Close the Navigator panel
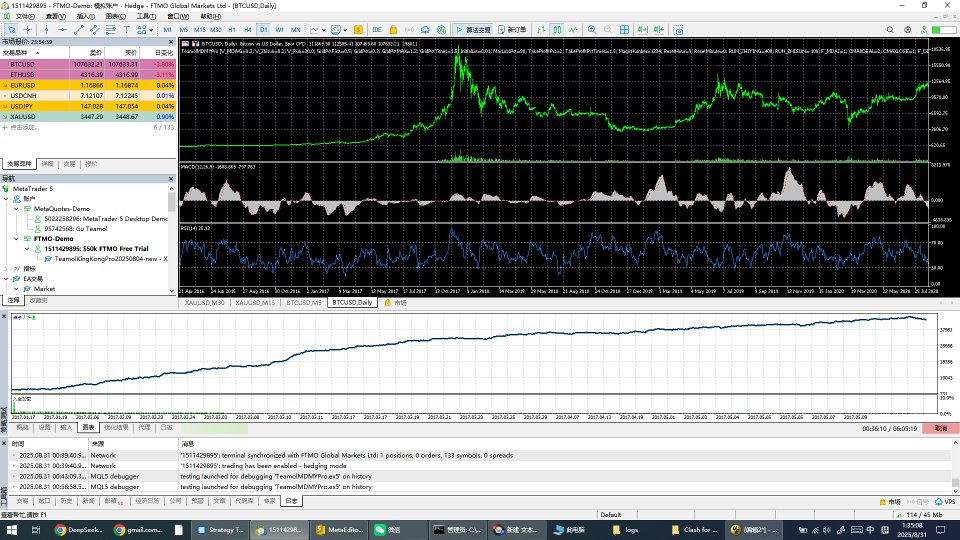The width and height of the screenshot is (960, 540). 171,179
